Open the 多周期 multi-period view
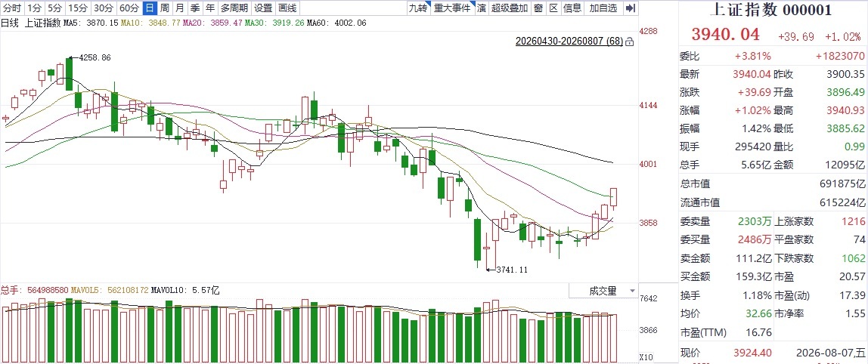Viewport: 868px width, 364px height. [234, 8]
